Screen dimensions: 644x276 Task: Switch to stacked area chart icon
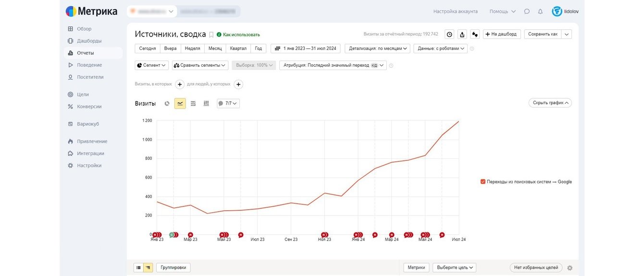tap(193, 103)
